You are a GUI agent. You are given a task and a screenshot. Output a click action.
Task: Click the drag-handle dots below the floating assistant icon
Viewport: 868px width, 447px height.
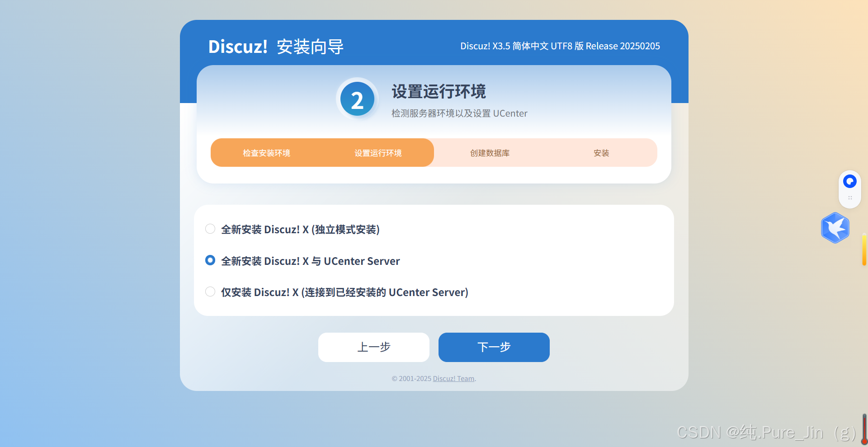click(850, 198)
